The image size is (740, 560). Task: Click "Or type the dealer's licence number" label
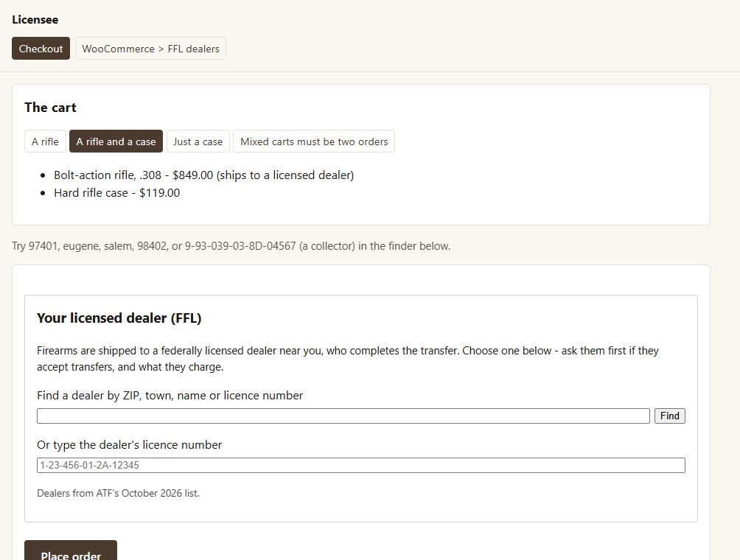tap(129, 445)
